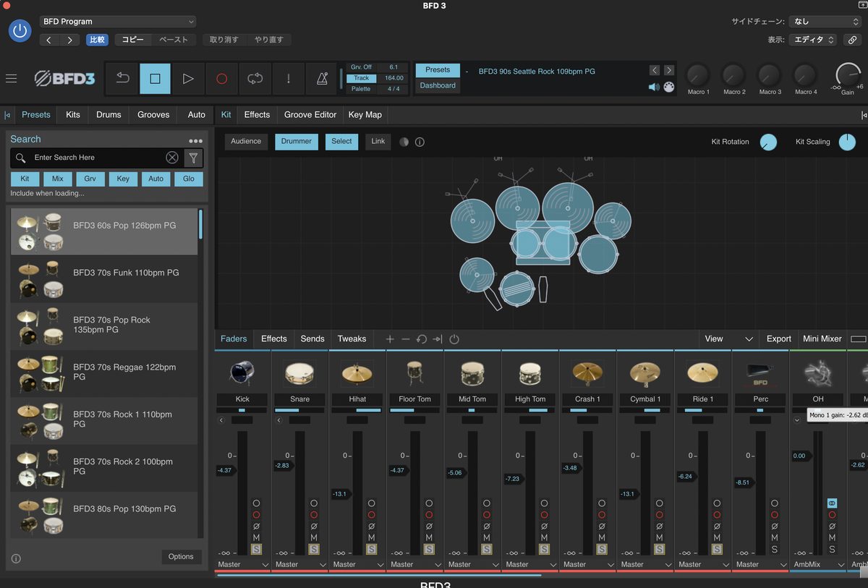Viewport: 868px width, 588px height.
Task: Click the plus add-channel mixer icon
Action: pyautogui.click(x=390, y=339)
